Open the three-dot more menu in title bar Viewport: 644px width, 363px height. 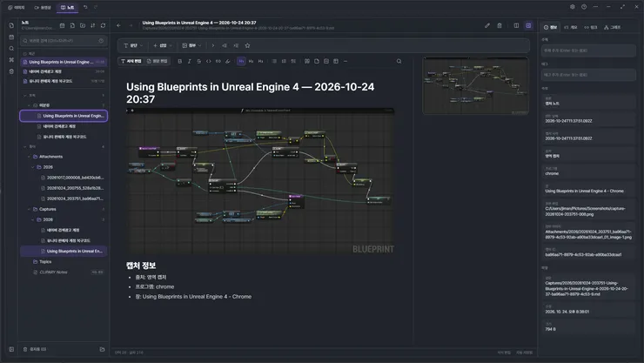595,7
